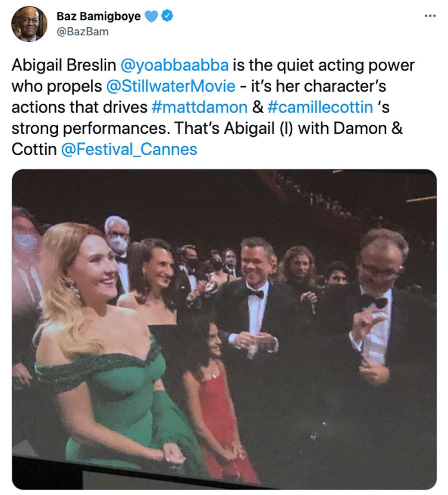Image resolution: width=448 pixels, height=495 pixels.
Task: Click 'is the quiet acting power' text
Action: (x=324, y=65)
